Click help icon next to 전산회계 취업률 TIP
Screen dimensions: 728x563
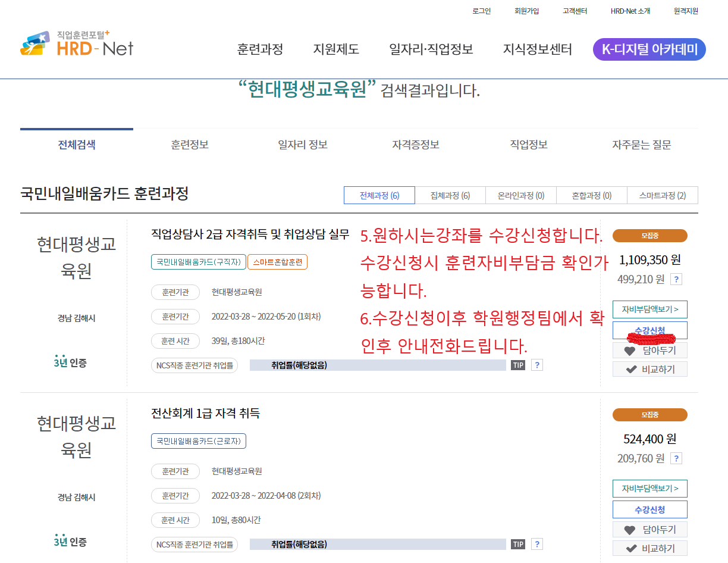click(537, 545)
